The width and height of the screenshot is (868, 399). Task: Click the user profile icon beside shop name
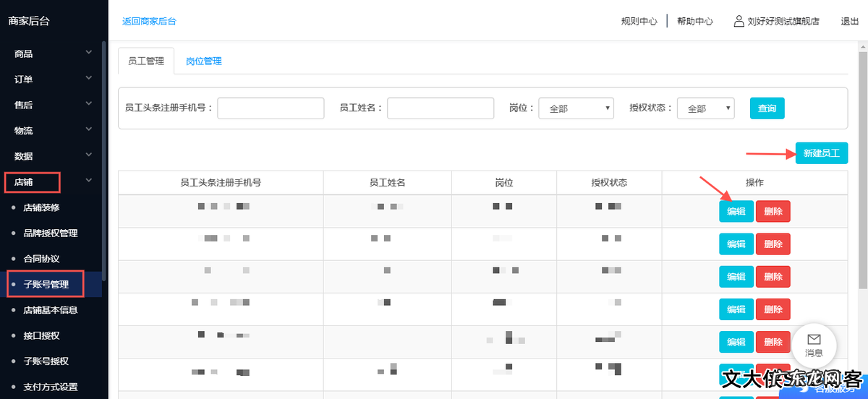click(739, 21)
